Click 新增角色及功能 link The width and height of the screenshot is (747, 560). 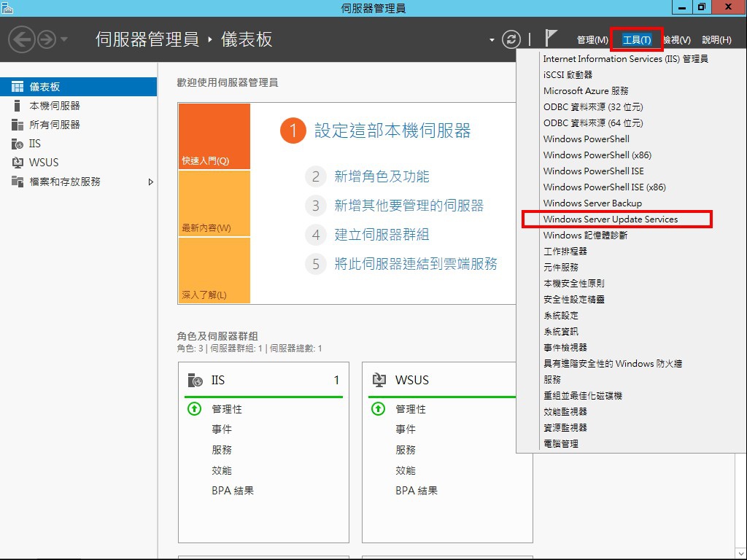pyautogui.click(x=382, y=176)
